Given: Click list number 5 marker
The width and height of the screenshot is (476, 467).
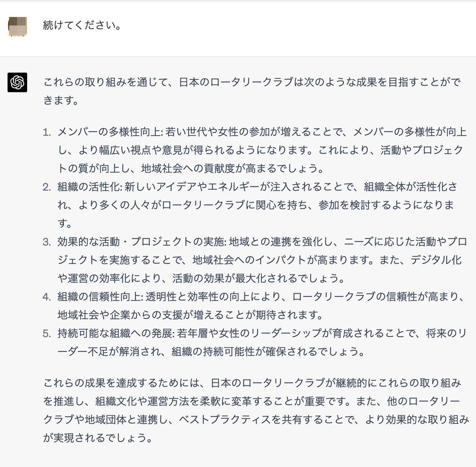Looking at the screenshot, I should [x=47, y=333].
